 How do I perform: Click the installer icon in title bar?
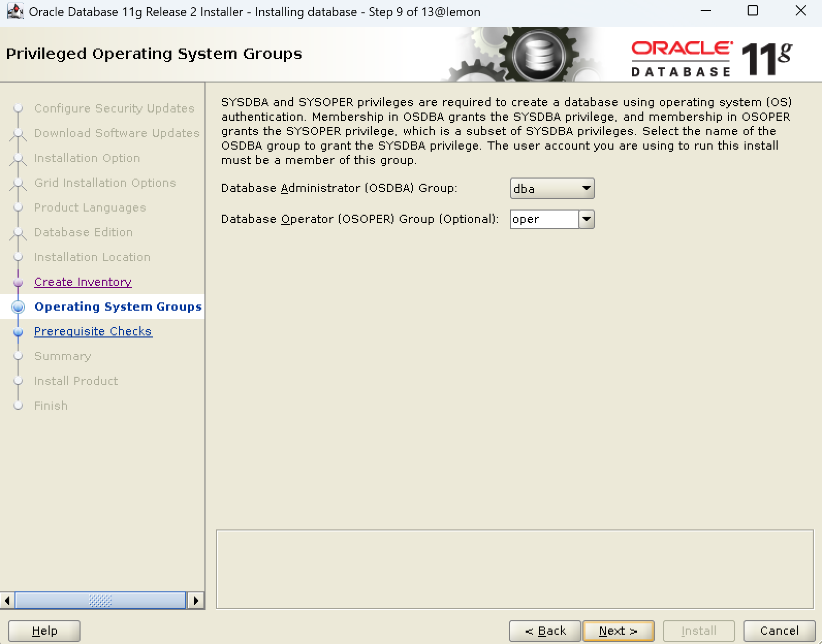tap(15, 11)
